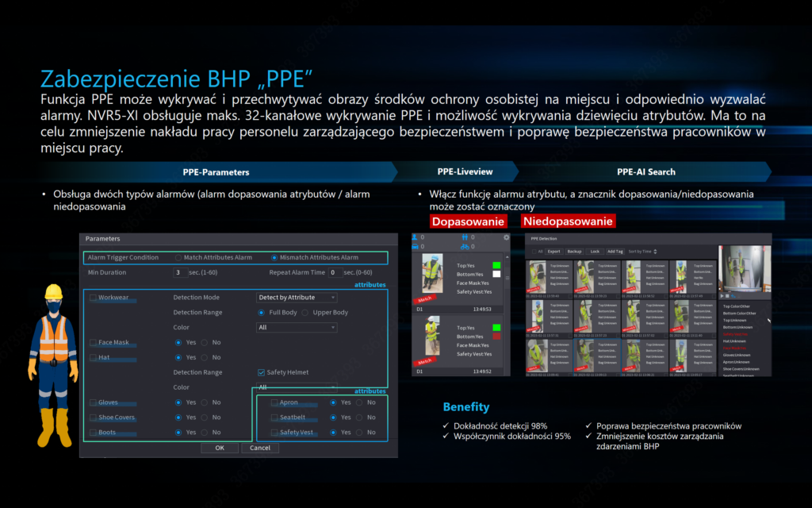
Task: Open the liveview settings gear icon
Action: (507, 237)
